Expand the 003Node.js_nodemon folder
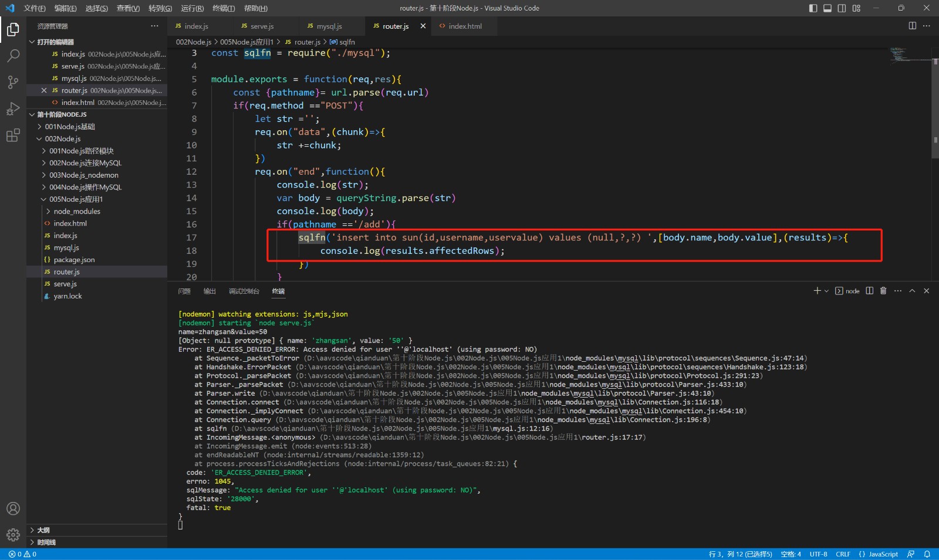939x560 pixels. (x=97, y=175)
